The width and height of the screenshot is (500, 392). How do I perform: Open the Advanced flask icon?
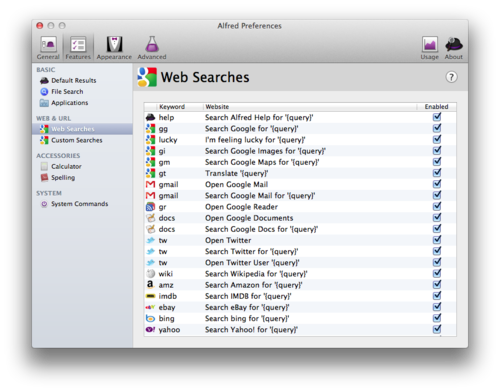pos(152,48)
